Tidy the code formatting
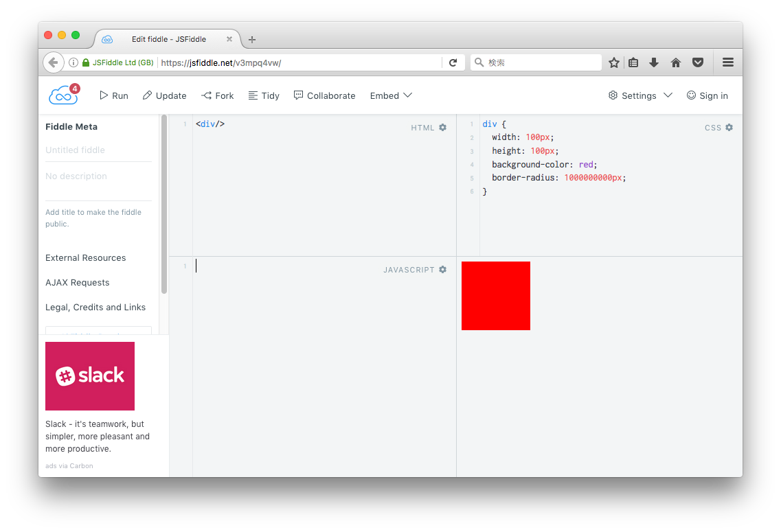The height and width of the screenshot is (532, 781). pyautogui.click(x=264, y=95)
